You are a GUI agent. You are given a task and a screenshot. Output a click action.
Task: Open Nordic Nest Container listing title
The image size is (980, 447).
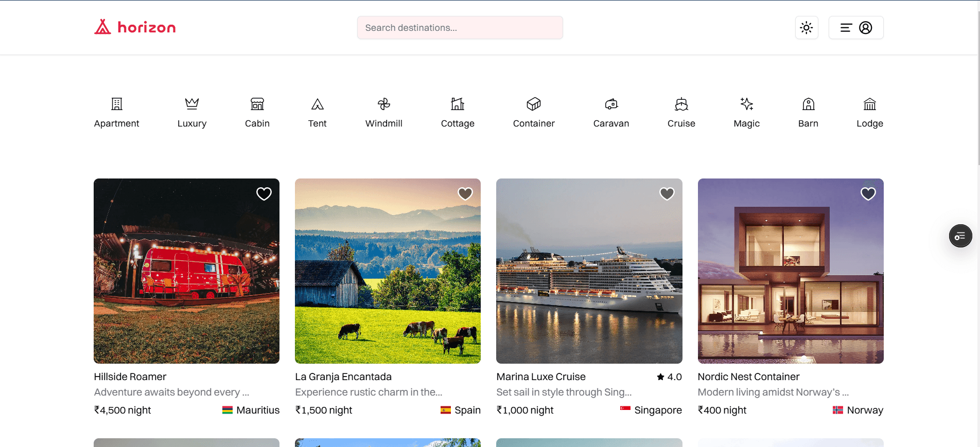pos(748,377)
